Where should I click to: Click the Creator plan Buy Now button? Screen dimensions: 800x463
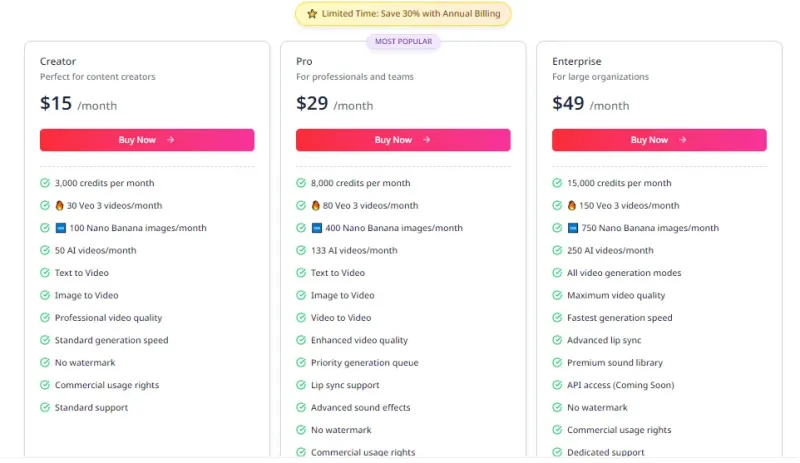pyautogui.click(x=147, y=140)
